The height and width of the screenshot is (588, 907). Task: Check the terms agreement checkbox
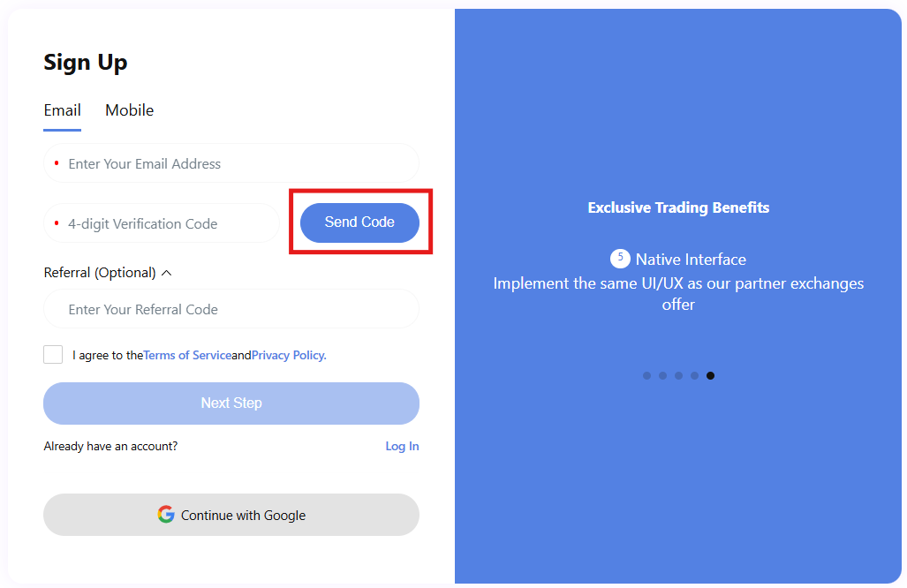pyautogui.click(x=53, y=355)
